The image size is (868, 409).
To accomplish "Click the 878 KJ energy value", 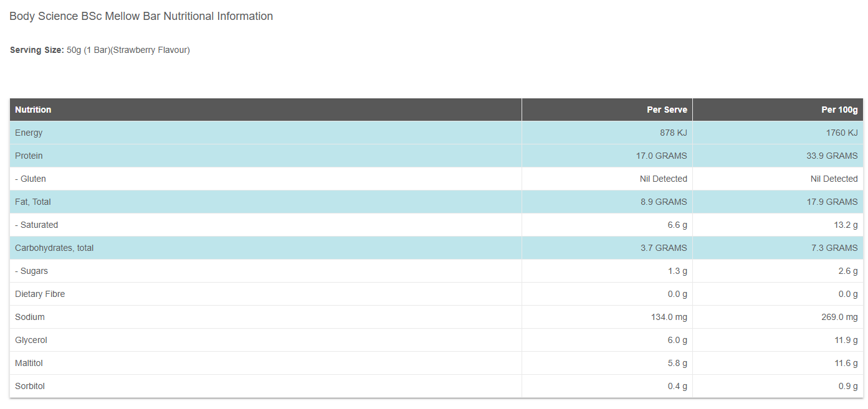I will coord(674,133).
